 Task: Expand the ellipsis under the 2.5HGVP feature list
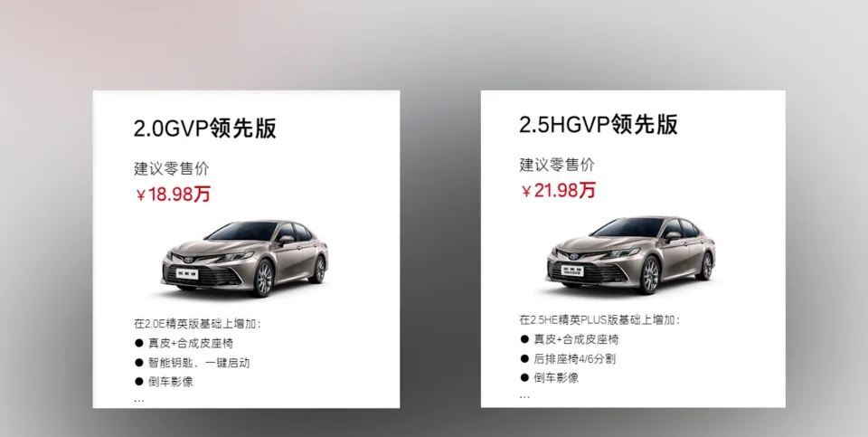(524, 396)
